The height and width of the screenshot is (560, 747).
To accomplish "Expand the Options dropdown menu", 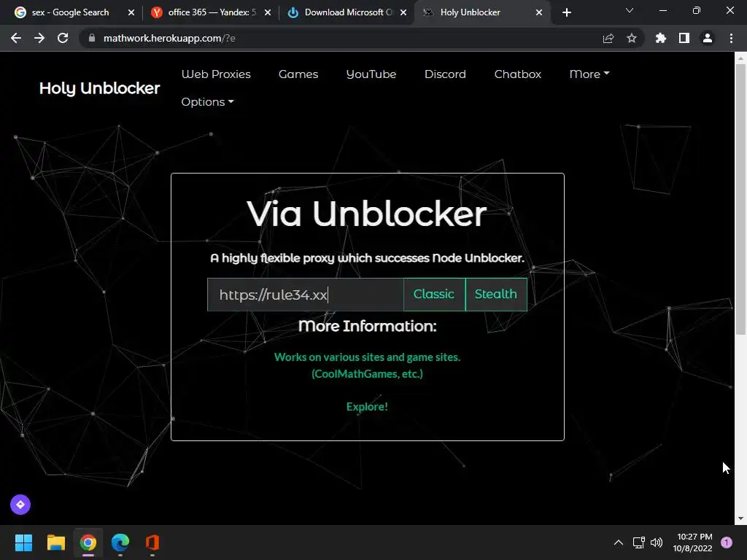I will pyautogui.click(x=207, y=102).
